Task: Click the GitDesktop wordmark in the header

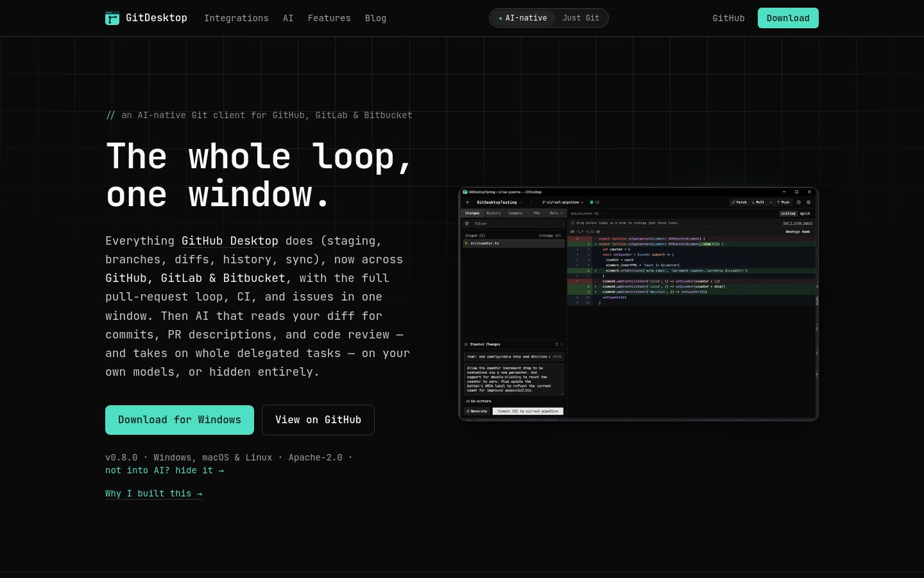Action: pos(157,18)
